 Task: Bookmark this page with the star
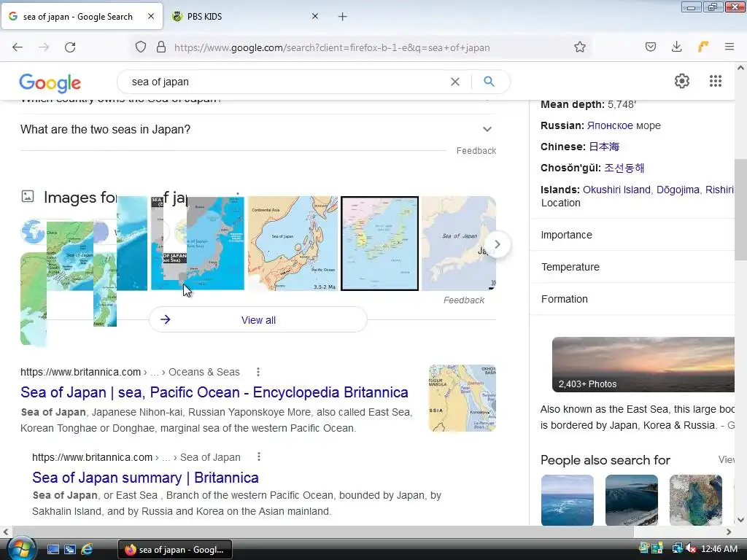580,47
